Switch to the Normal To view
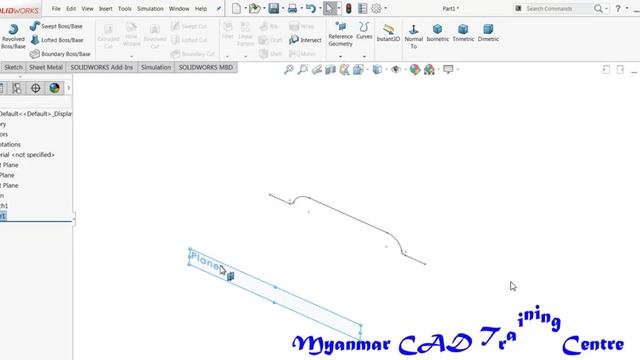Screen dimensions: 640x360 click(x=413, y=37)
